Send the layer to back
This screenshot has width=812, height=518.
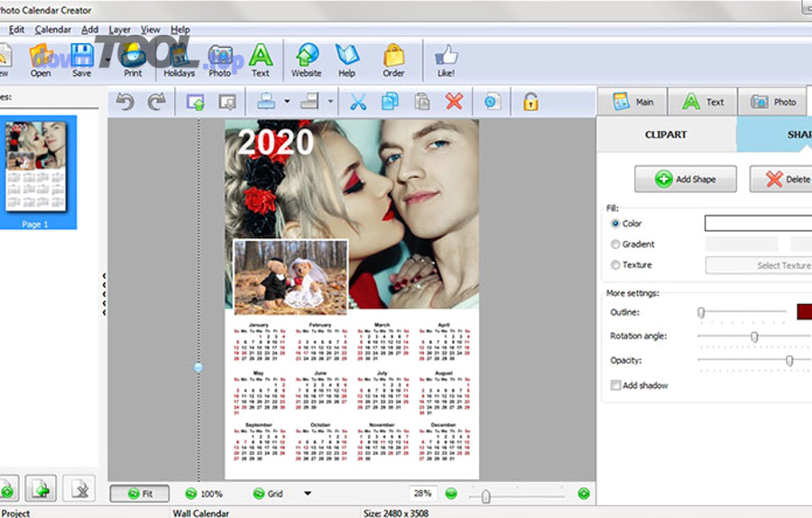click(x=227, y=102)
